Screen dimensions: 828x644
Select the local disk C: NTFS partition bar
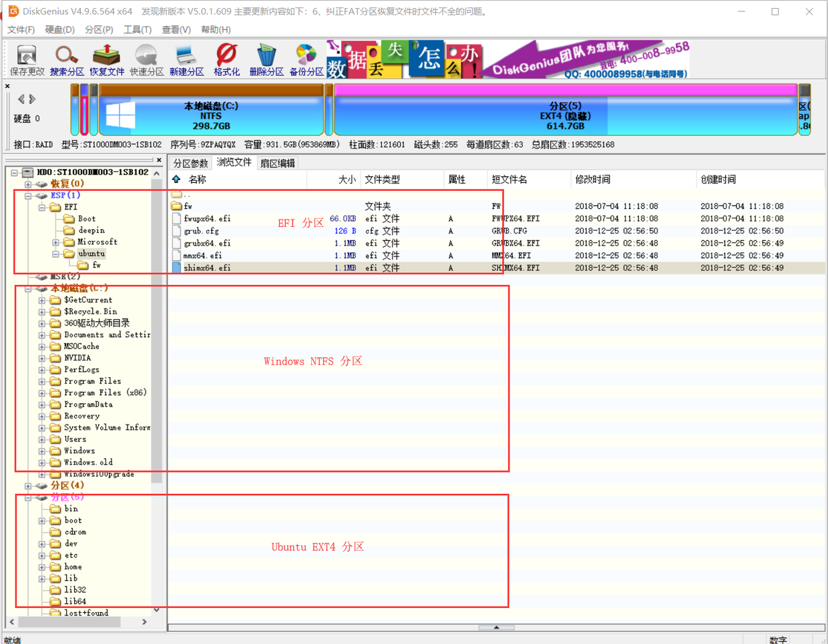tap(211, 110)
